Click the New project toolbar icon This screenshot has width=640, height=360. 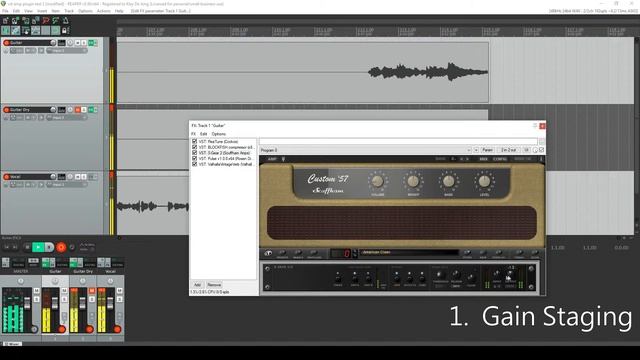(6, 20)
